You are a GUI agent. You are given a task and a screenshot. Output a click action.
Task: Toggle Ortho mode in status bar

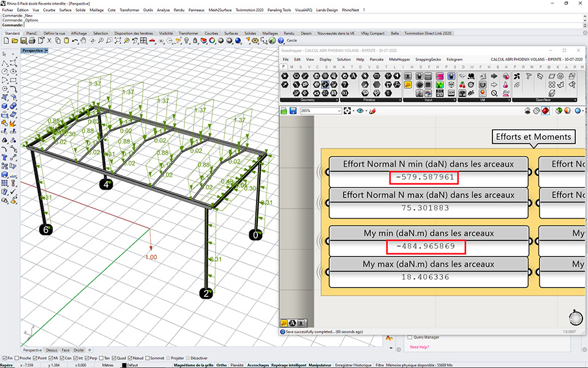point(222,365)
